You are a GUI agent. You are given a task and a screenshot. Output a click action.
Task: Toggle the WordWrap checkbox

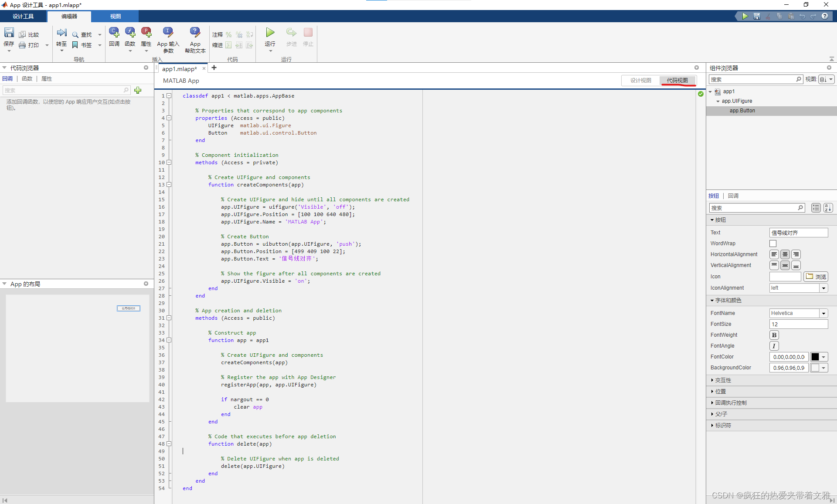[773, 244]
